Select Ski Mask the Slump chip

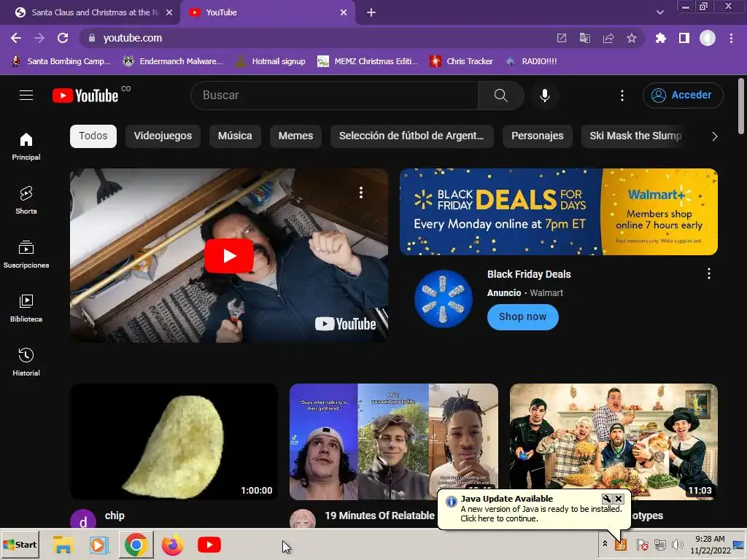[635, 136]
